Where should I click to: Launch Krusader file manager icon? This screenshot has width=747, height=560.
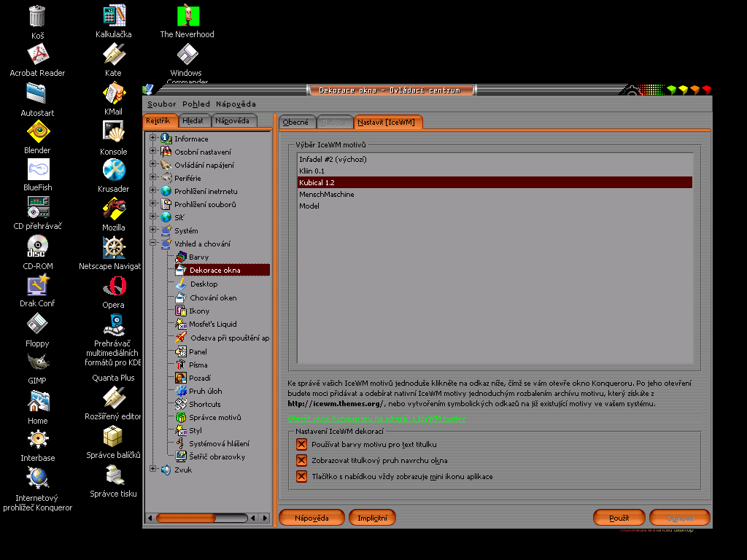[114, 170]
